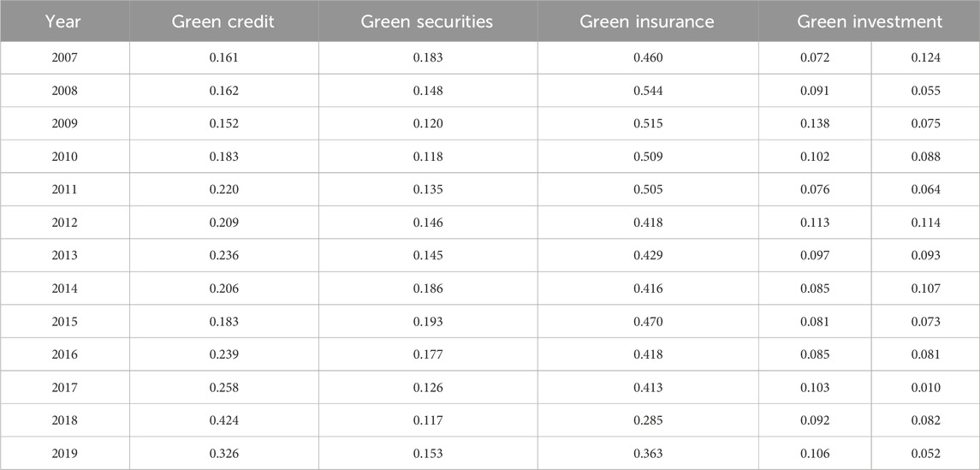Click the "Year" column header
This screenshot has width=980, height=470.
coord(64,21)
